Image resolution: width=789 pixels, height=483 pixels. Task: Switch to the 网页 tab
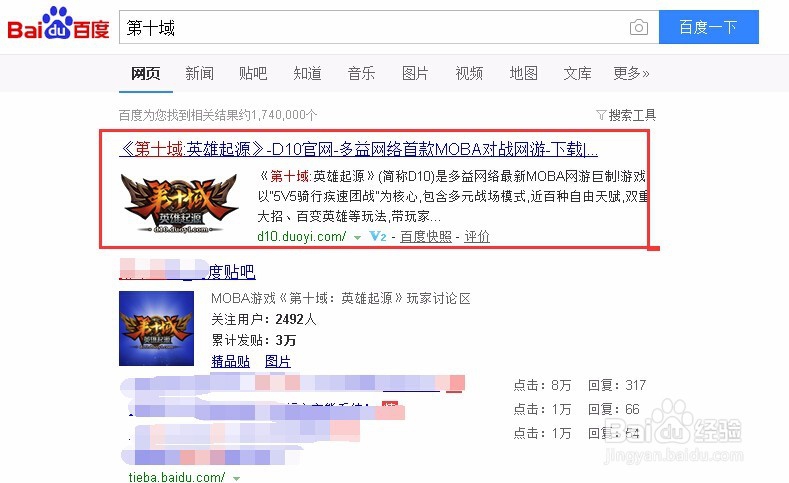[145, 73]
